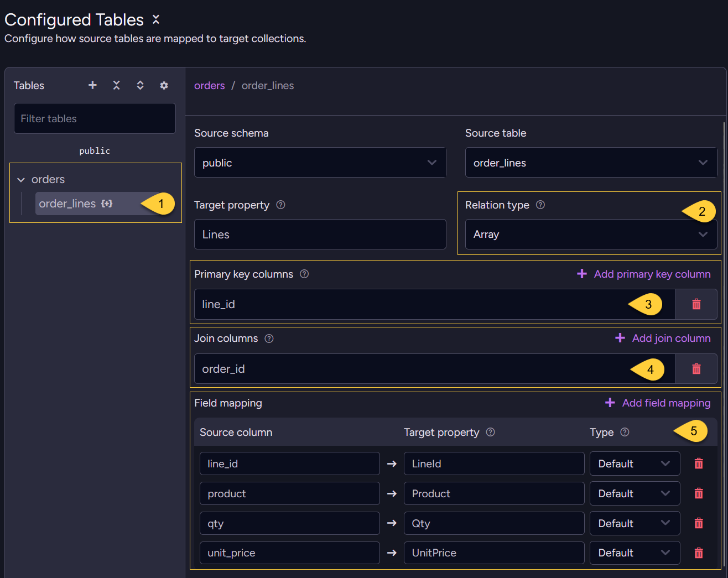Click the add table plus icon
The width and height of the screenshot is (728, 578).
(x=92, y=85)
